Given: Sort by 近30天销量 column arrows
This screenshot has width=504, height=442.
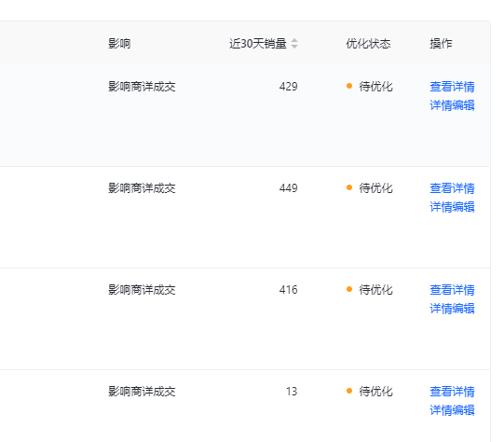Looking at the screenshot, I should pos(294,44).
